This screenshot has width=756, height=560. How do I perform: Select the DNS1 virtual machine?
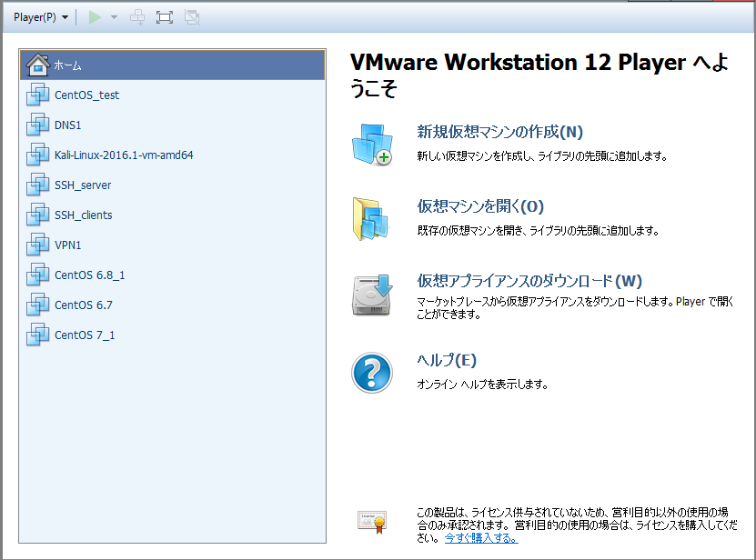pyautogui.click(x=173, y=125)
